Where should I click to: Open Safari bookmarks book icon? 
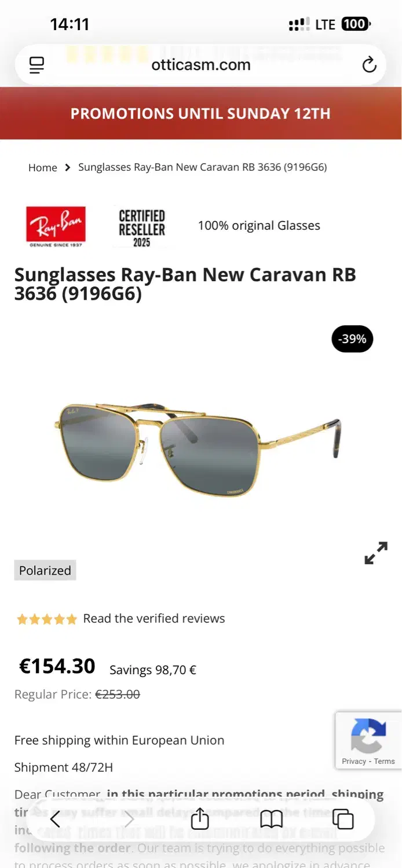(271, 819)
